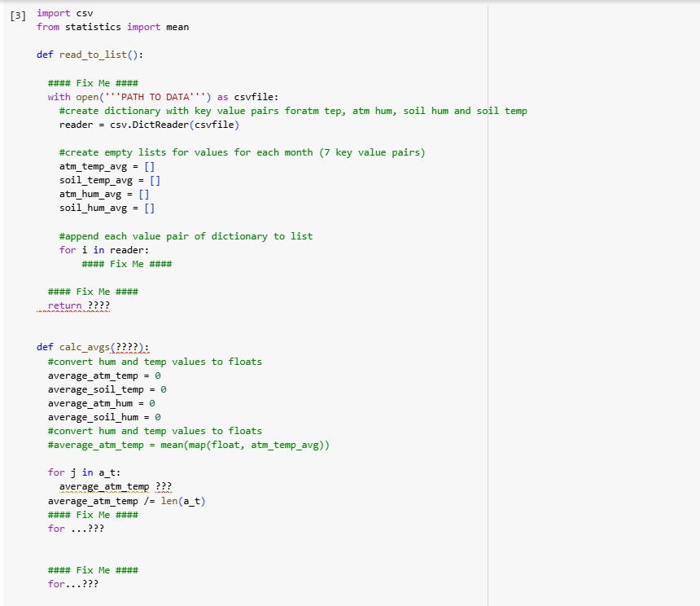Click the 'PATH TO DATA' placeholder string
Image resolution: width=700 pixels, height=606 pixels.
coord(148,96)
